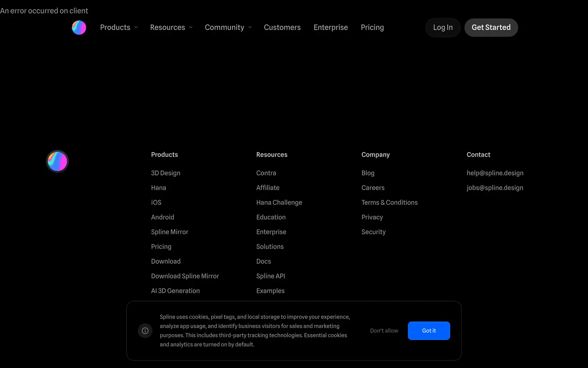Open the AI 3D Generation link
Viewport: 588px width, 368px height.
(x=175, y=291)
